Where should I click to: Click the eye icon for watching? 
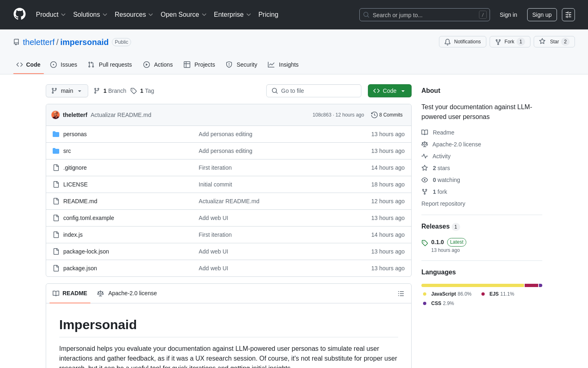tap(425, 180)
